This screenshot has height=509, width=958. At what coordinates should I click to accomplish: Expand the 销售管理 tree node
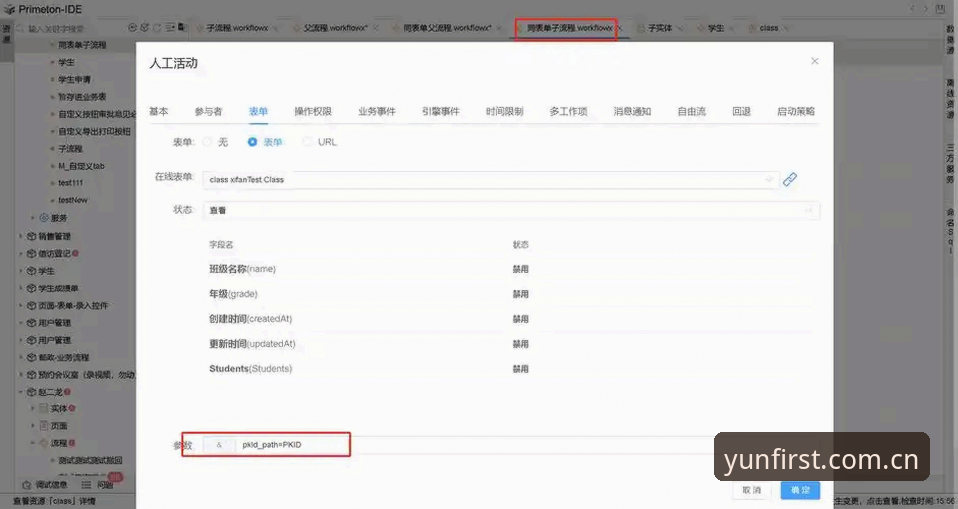point(21,236)
